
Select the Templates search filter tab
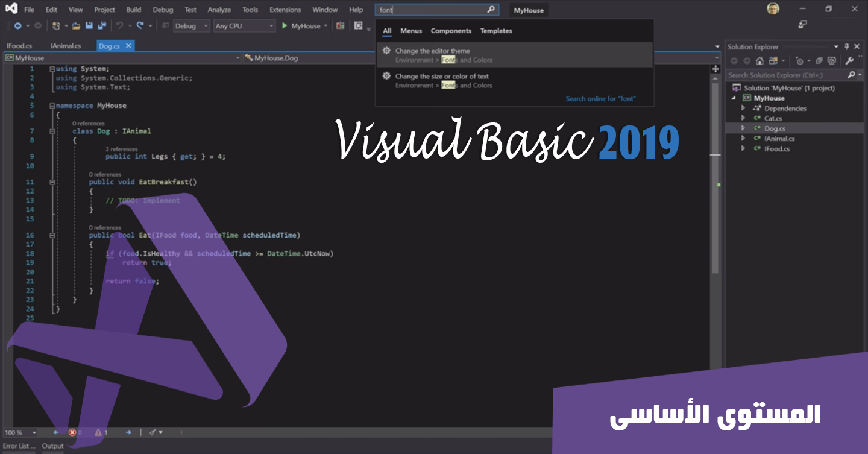(496, 31)
